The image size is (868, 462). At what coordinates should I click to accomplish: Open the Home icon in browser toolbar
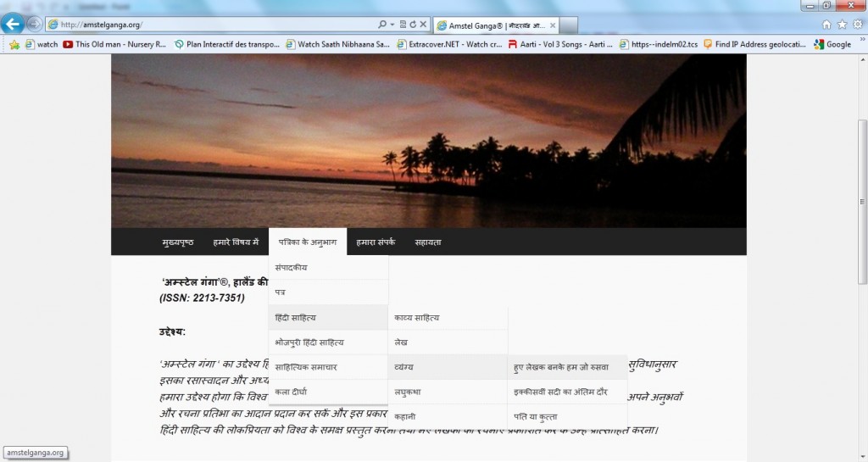[x=826, y=25]
